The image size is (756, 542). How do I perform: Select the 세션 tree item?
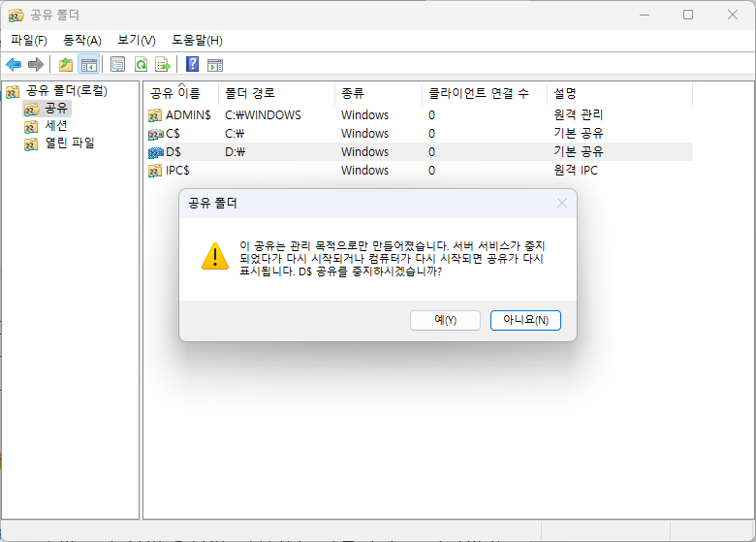click(56, 125)
